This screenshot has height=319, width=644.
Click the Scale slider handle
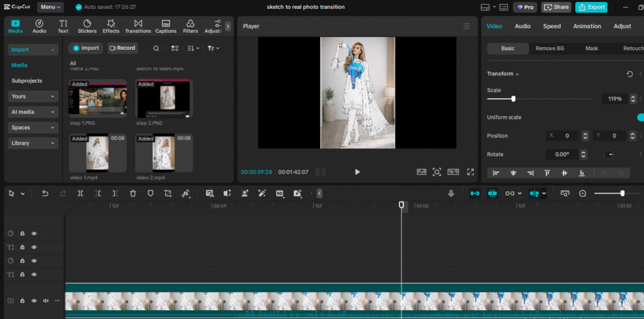coord(513,99)
